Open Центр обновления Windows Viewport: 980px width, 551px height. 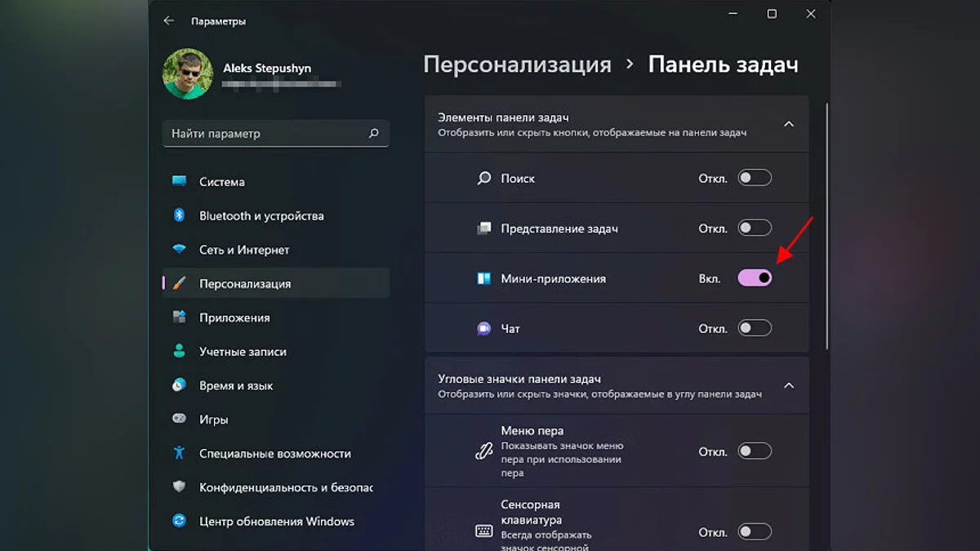pos(276,521)
